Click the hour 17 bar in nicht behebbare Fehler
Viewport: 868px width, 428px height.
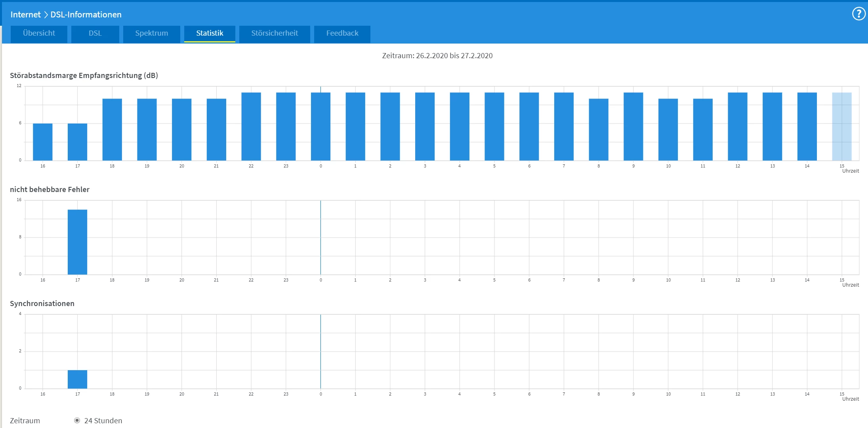coord(77,242)
